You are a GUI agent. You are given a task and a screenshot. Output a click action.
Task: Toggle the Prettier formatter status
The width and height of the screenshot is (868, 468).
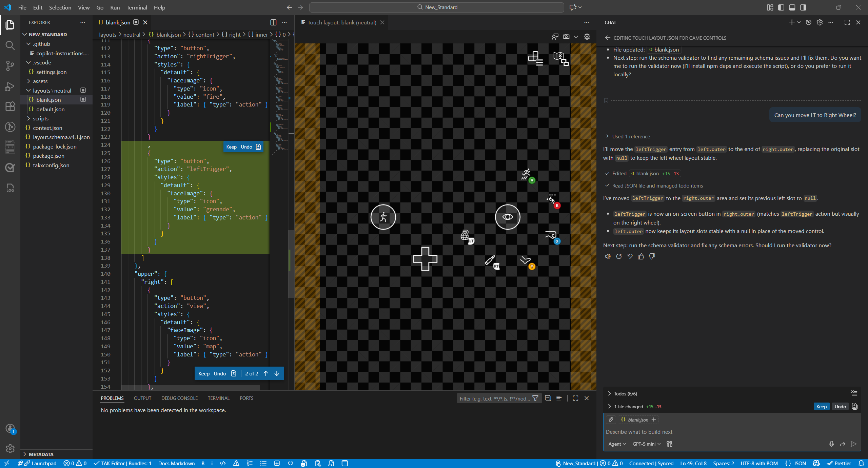pyautogui.click(x=839, y=463)
